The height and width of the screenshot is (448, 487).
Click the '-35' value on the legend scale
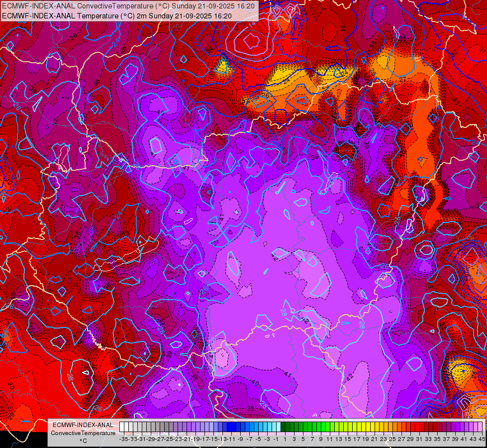[123, 439]
